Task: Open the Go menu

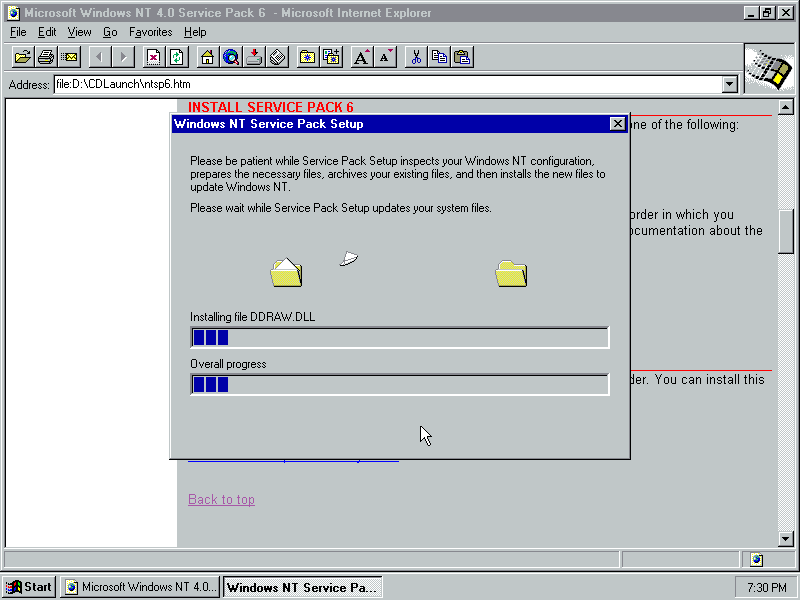Action: tap(110, 32)
